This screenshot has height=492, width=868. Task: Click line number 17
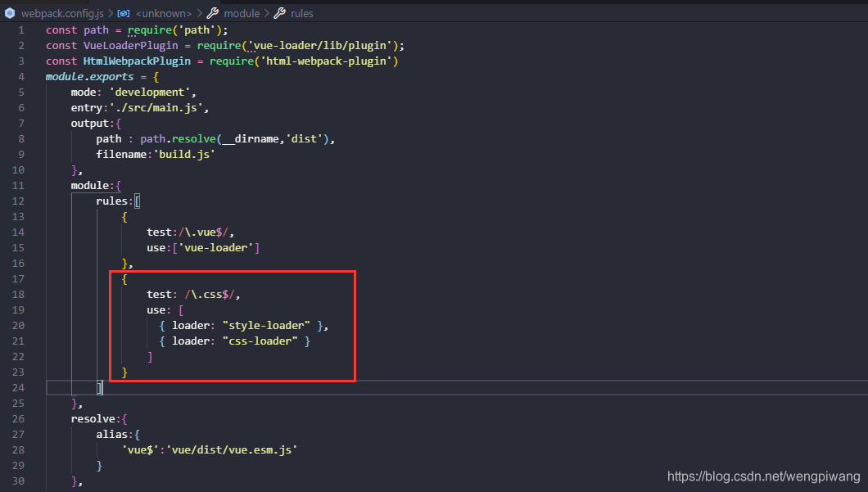pyautogui.click(x=18, y=278)
